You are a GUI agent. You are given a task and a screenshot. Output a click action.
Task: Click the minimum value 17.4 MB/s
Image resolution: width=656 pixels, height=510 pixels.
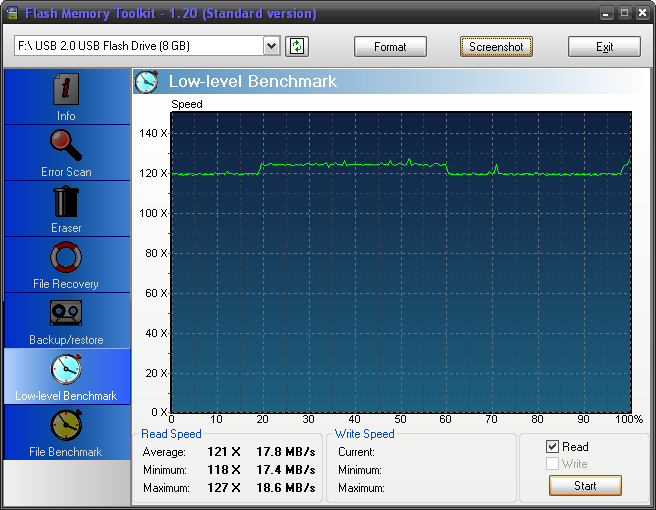(286, 470)
